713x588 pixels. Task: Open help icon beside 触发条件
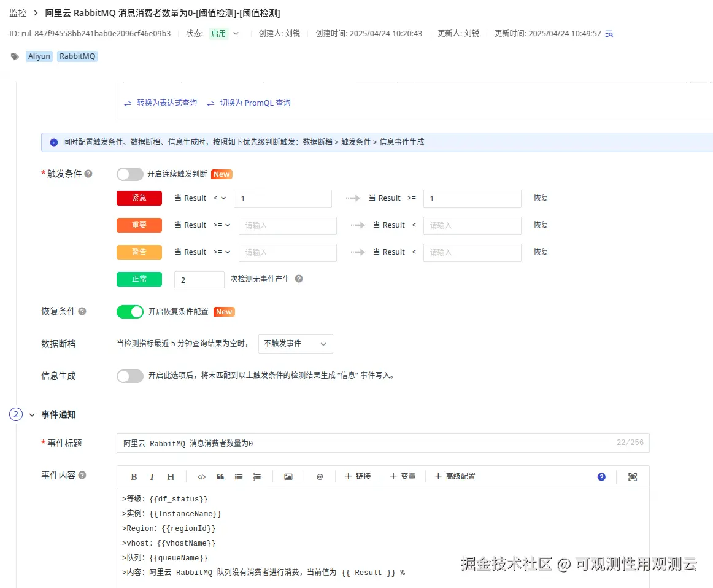tap(88, 174)
